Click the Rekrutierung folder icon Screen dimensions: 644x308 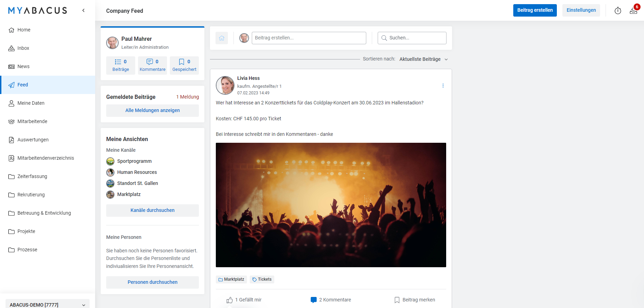point(11,195)
